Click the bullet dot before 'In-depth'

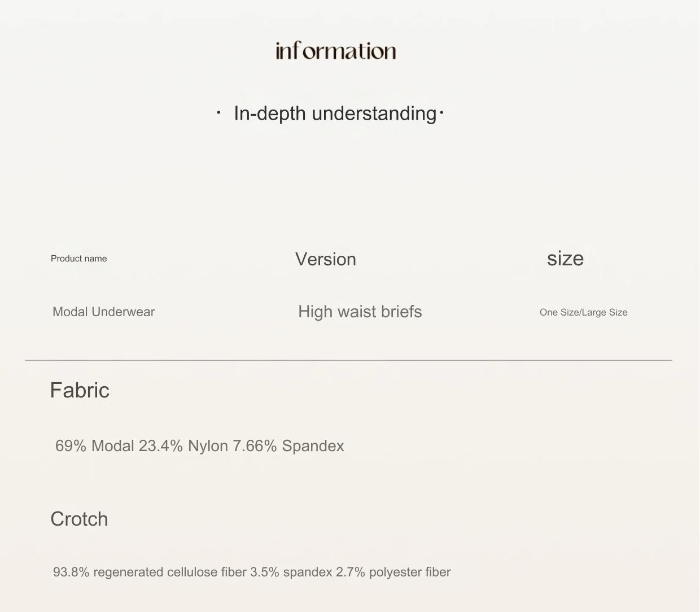pyautogui.click(x=218, y=113)
